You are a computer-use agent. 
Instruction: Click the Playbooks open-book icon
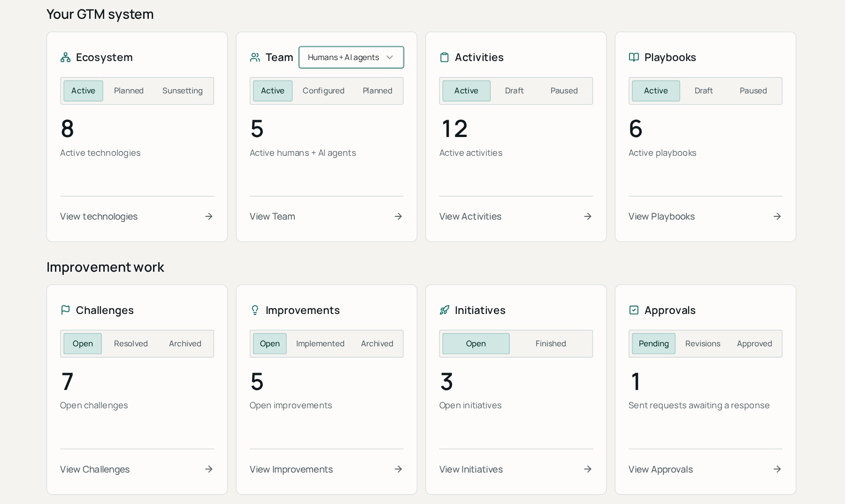634,57
